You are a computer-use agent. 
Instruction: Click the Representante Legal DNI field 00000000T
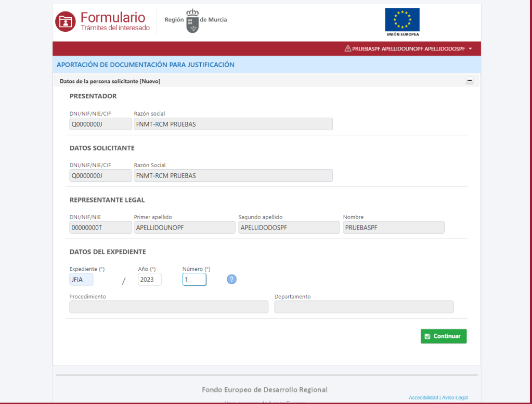(x=100, y=228)
